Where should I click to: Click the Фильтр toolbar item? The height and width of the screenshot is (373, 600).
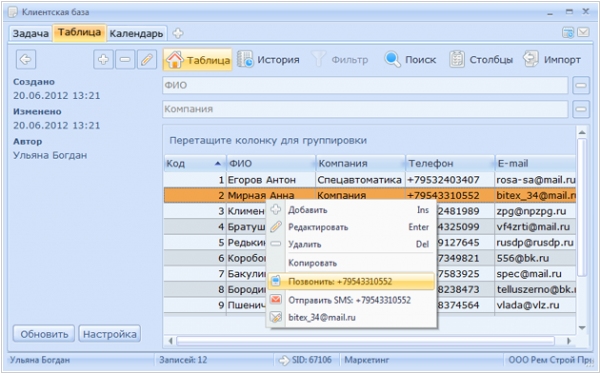coord(339,59)
